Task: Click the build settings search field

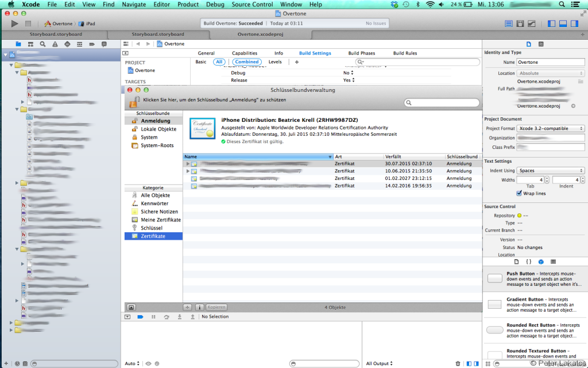Action: coord(417,62)
